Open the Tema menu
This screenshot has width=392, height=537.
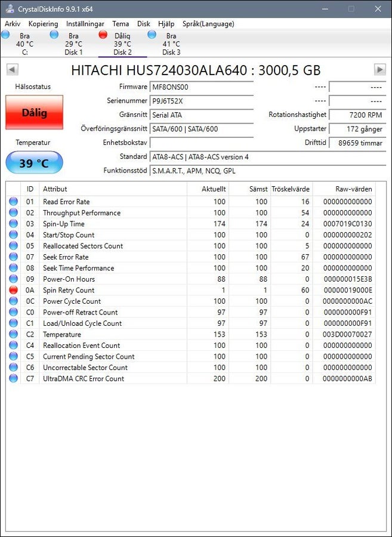(x=121, y=24)
